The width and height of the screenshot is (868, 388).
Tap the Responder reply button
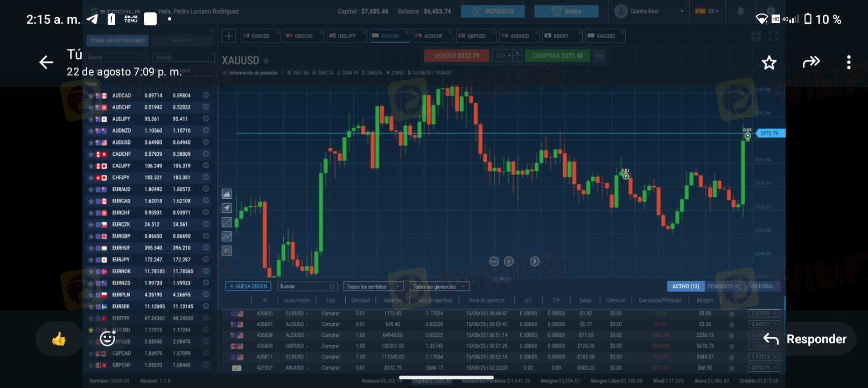(806, 339)
